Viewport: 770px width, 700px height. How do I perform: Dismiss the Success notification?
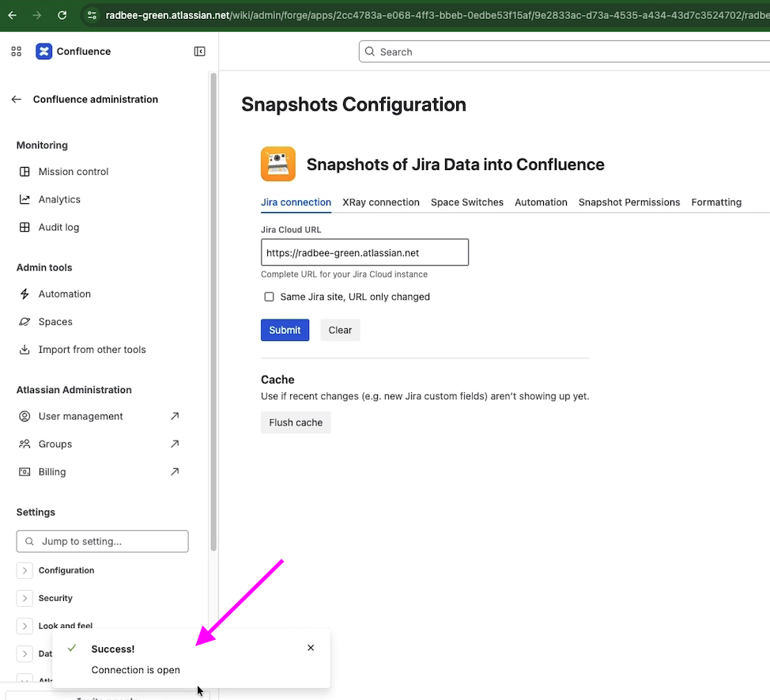[311, 648]
